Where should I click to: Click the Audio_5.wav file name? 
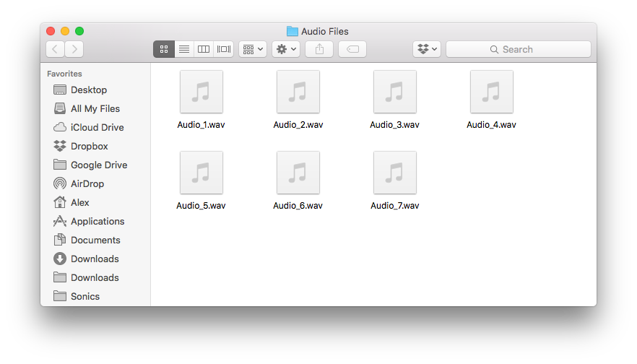coord(201,206)
